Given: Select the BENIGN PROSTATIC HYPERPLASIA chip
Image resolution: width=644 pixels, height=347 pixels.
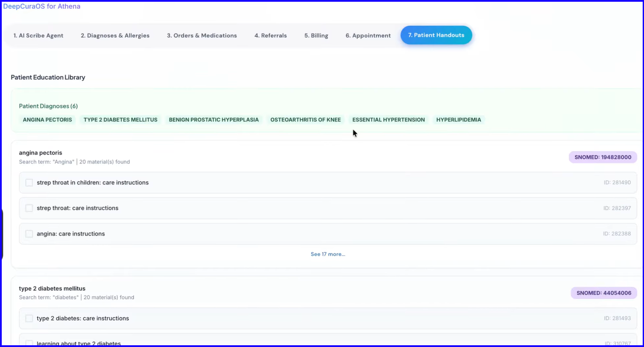Looking at the screenshot, I should tap(214, 120).
